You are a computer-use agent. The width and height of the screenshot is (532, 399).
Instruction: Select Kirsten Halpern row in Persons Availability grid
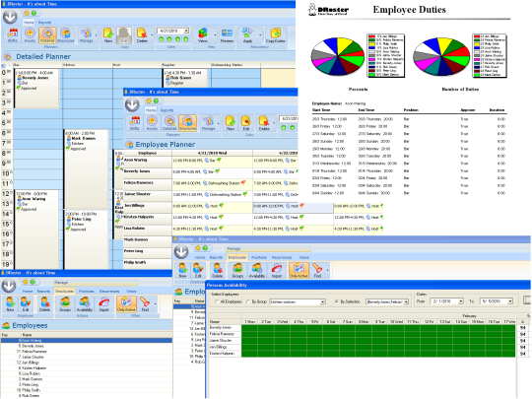point(362,354)
